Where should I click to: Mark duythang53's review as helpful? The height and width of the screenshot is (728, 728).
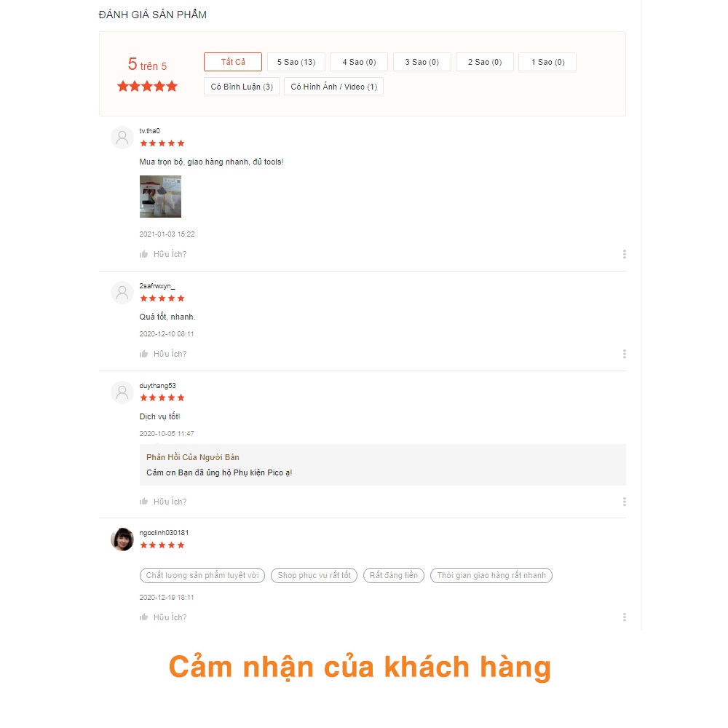(x=143, y=502)
